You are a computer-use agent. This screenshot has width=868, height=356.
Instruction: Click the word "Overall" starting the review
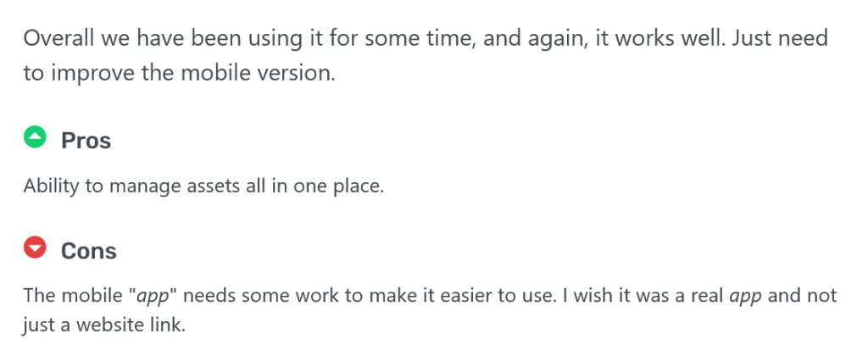(x=58, y=39)
